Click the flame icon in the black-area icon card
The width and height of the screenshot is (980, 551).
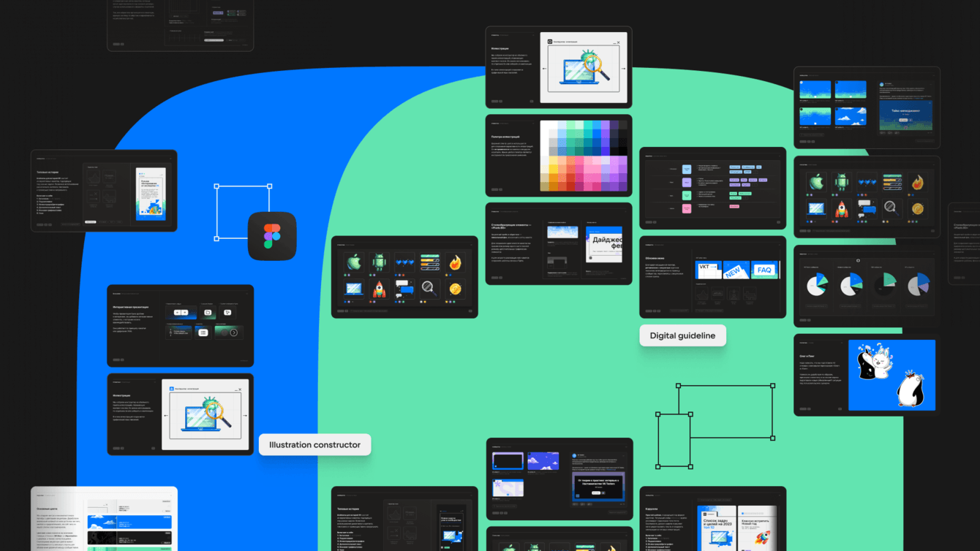pyautogui.click(x=917, y=183)
